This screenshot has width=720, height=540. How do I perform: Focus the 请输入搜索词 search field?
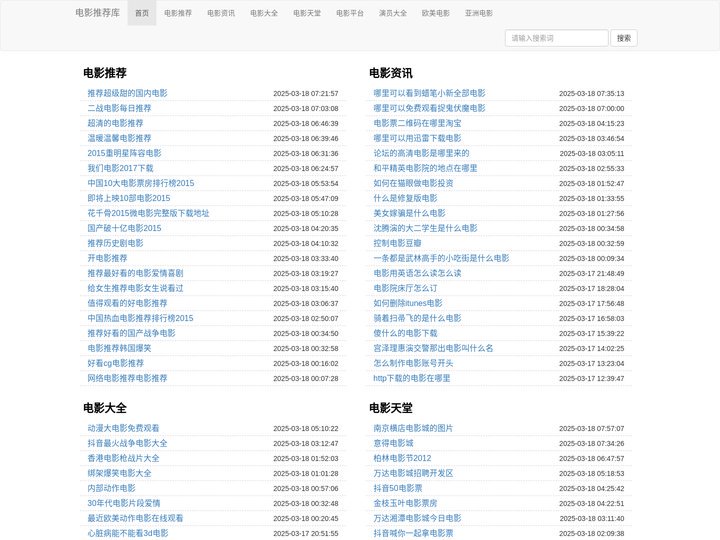point(557,38)
